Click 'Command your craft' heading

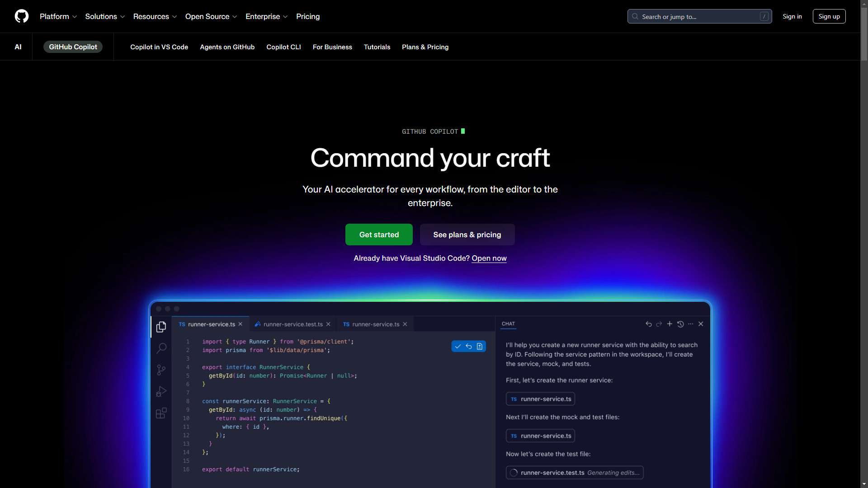point(430,158)
